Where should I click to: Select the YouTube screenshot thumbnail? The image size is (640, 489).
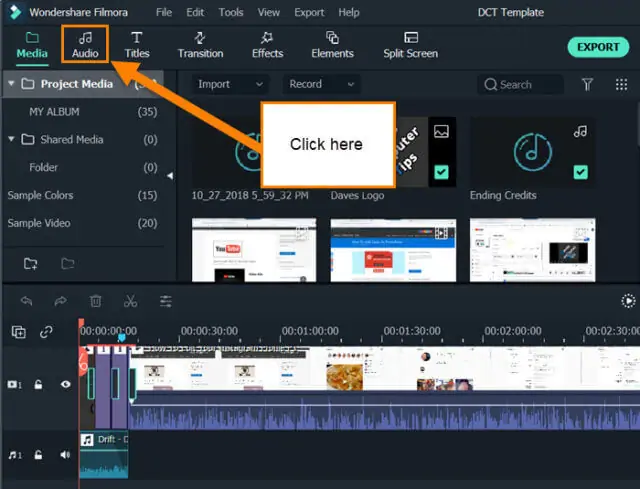click(254, 250)
